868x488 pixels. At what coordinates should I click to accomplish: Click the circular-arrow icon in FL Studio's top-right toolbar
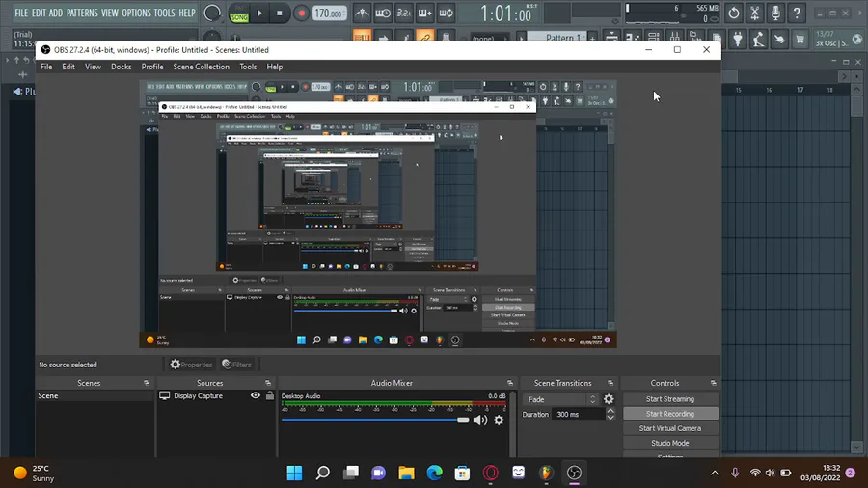(734, 13)
